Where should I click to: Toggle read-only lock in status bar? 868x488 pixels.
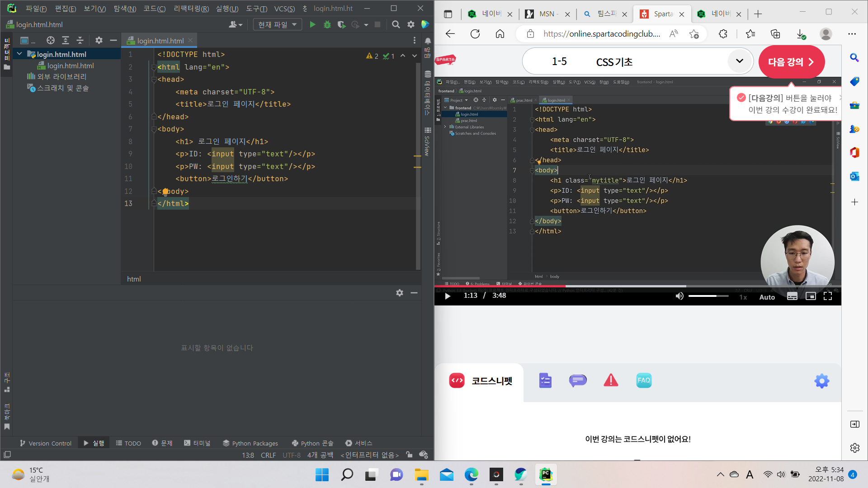(409, 455)
